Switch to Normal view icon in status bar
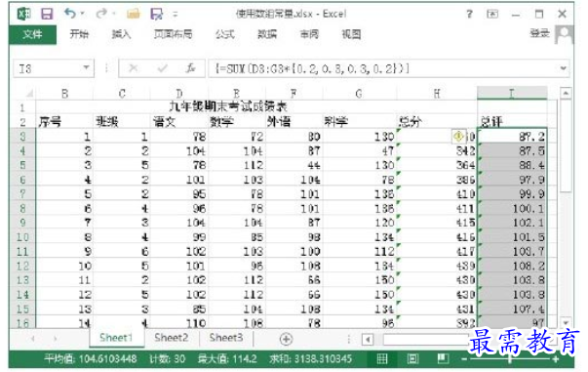Screen dimensions: 588x372 point(382,359)
